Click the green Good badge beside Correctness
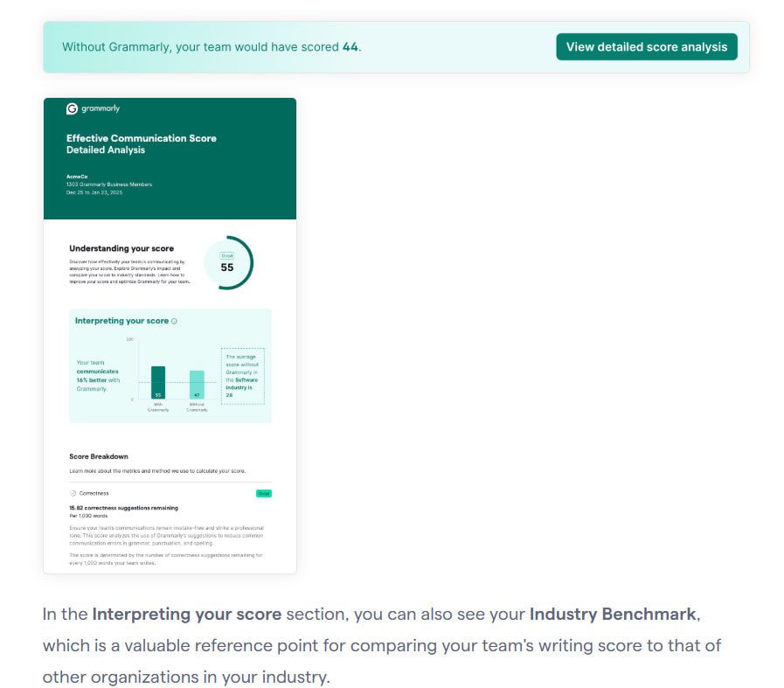The height and width of the screenshot is (688, 784). (263, 494)
